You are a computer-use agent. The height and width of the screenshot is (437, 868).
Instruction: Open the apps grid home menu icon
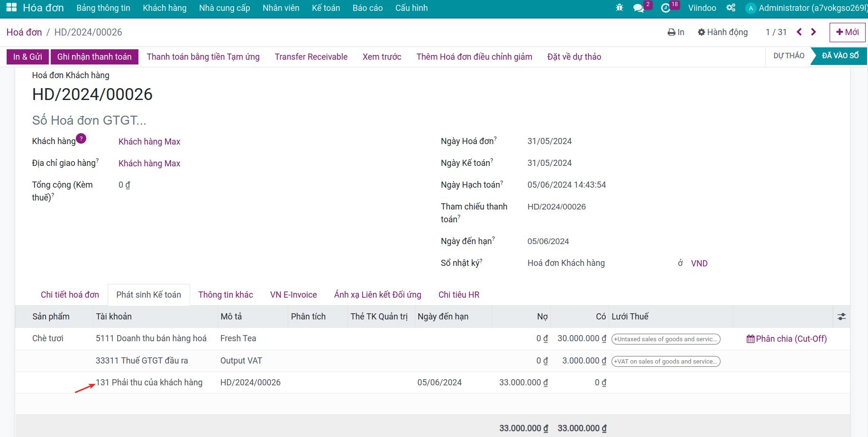(x=11, y=8)
